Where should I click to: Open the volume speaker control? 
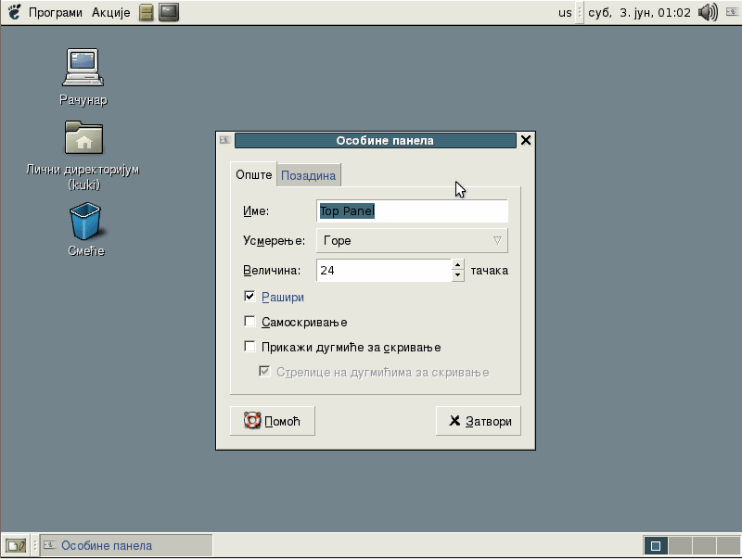[708, 12]
